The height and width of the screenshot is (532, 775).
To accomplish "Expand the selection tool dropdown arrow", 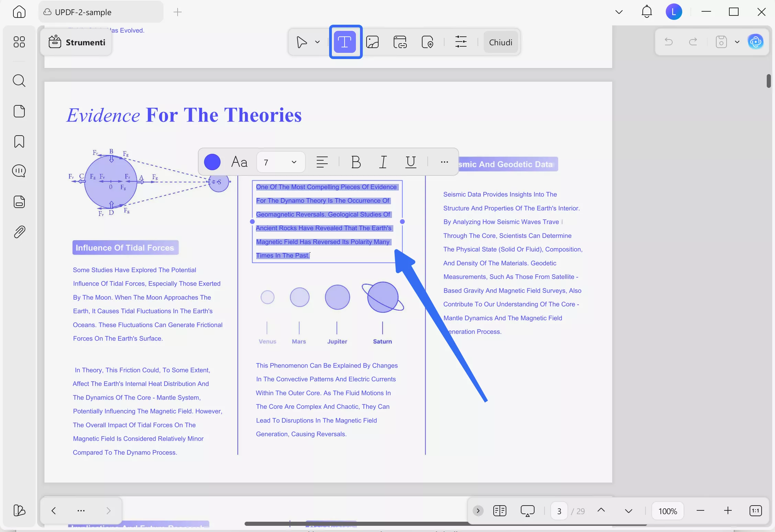I will point(317,42).
